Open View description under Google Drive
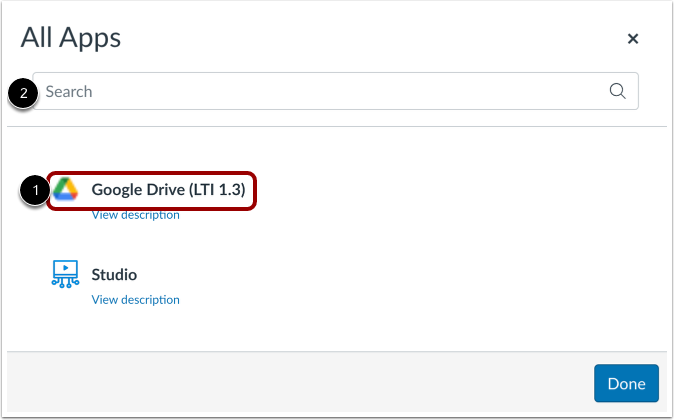Screen dimensions: 674x420 [135, 215]
